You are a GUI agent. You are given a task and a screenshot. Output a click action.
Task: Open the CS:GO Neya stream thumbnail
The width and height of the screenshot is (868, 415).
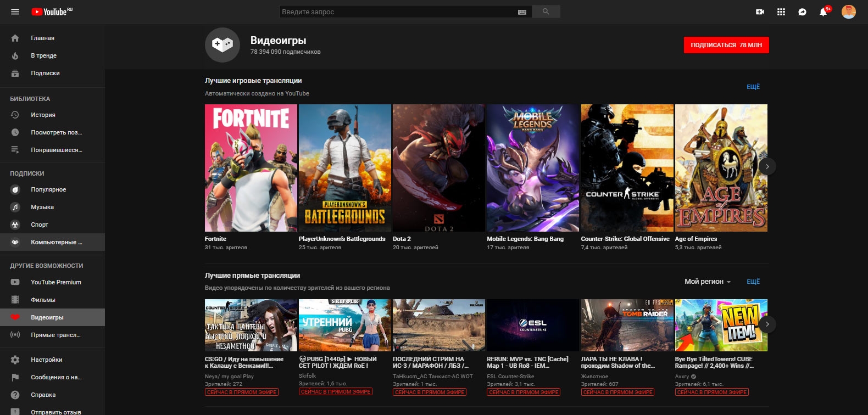coord(251,325)
